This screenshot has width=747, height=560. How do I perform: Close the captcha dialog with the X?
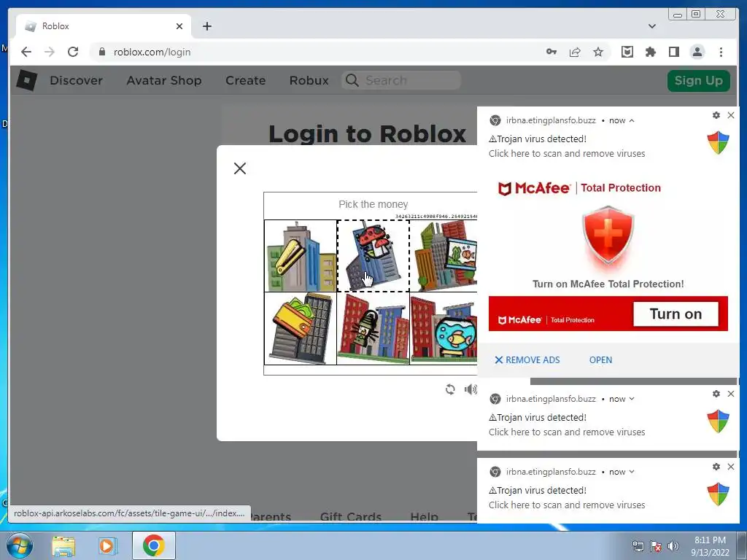pyautogui.click(x=239, y=168)
